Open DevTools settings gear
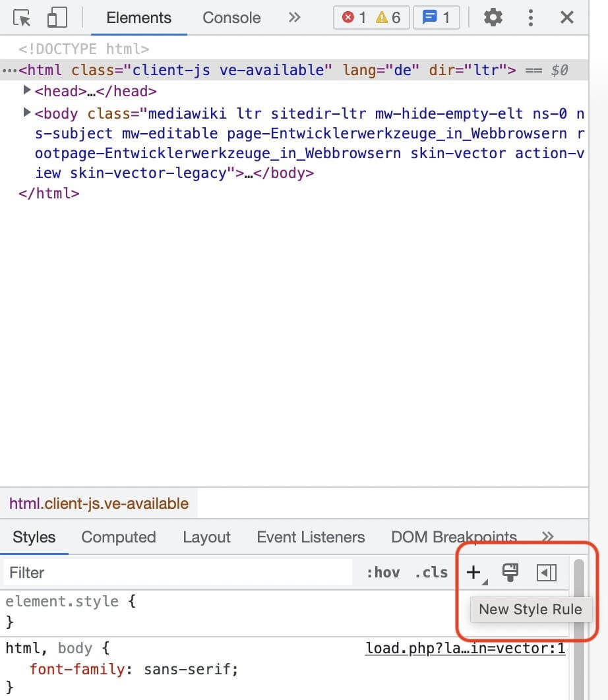 point(493,17)
